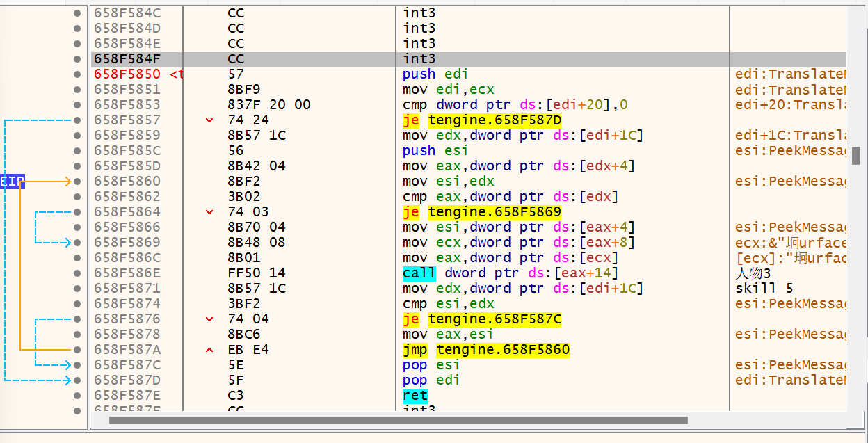
Task: Click the red up arrow beside bytes EB E4
Action: pyautogui.click(x=209, y=350)
